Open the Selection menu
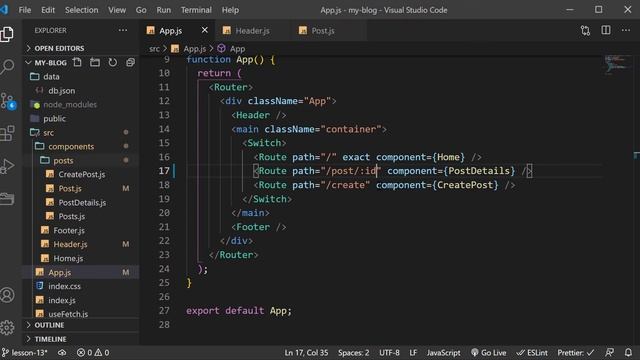 tap(81, 10)
